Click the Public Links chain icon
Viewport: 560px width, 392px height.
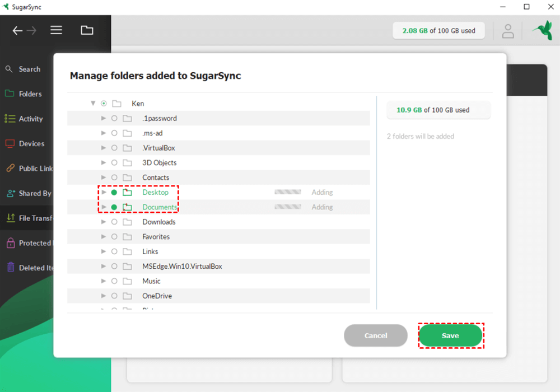tap(10, 168)
